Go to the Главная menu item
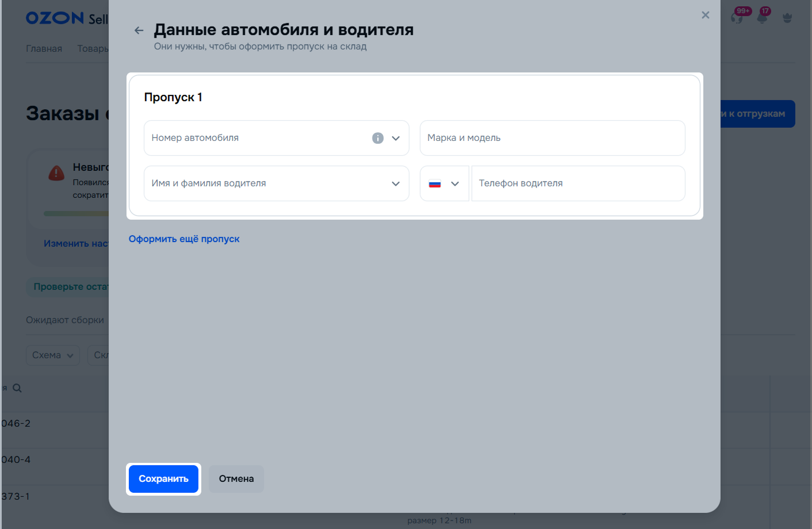 [x=44, y=49]
